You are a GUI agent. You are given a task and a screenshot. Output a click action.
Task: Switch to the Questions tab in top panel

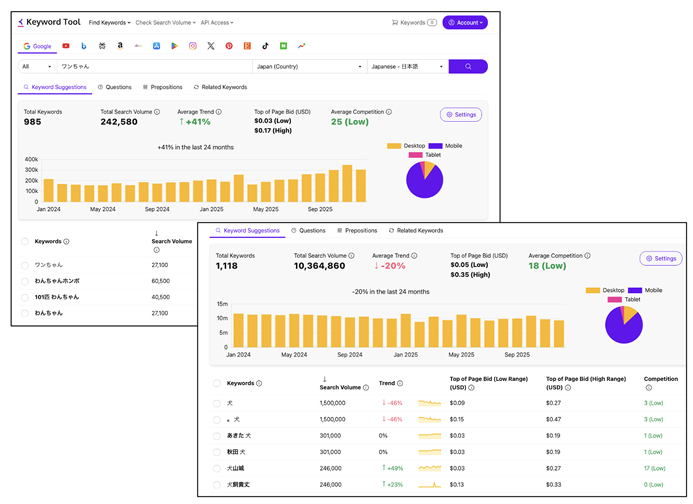point(115,87)
